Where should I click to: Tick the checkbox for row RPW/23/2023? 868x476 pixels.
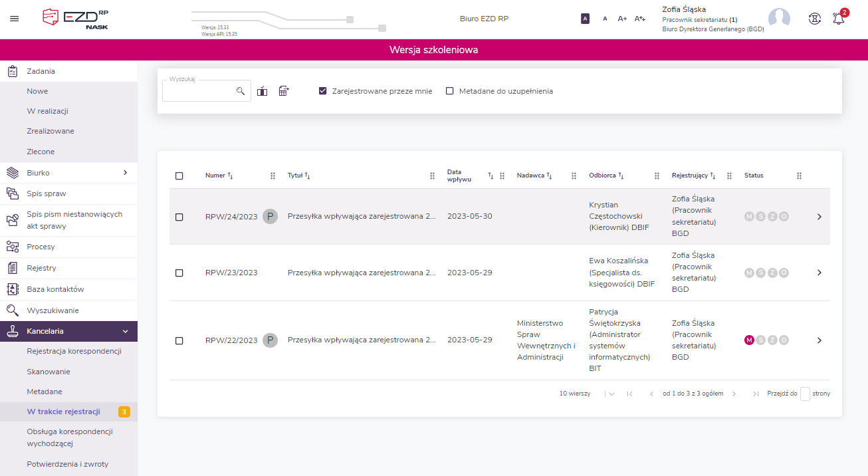[179, 273]
